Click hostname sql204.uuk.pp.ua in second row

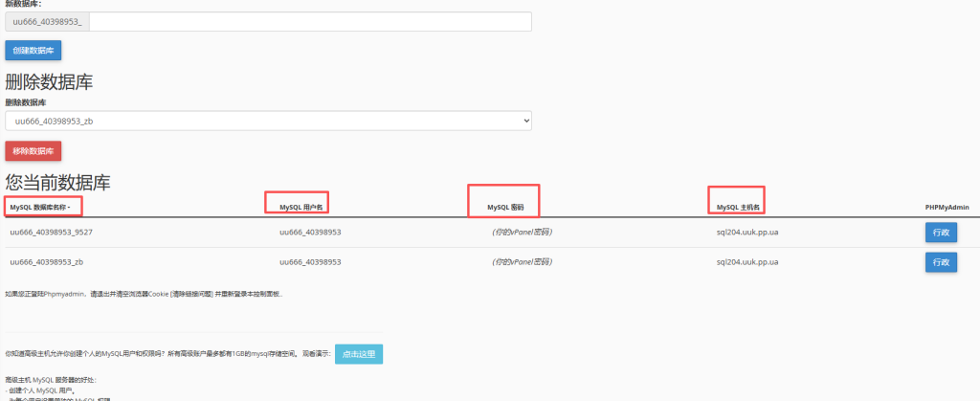746,262
